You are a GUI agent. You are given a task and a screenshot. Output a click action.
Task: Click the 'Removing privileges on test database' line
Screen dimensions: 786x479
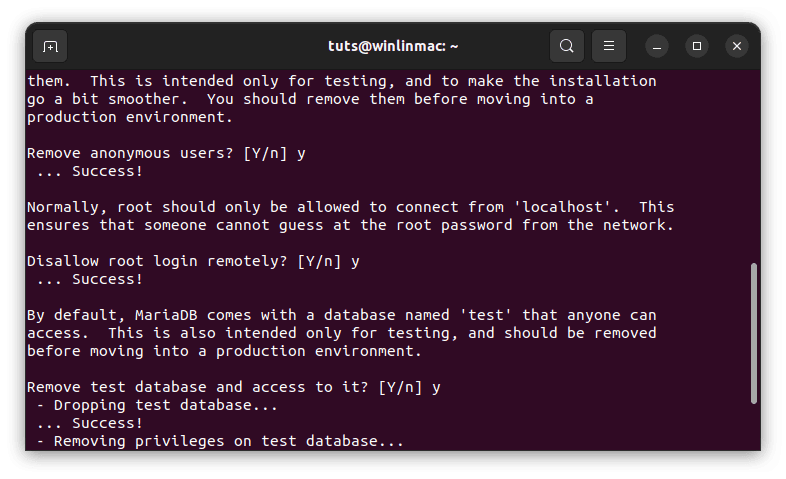pyautogui.click(x=220, y=441)
